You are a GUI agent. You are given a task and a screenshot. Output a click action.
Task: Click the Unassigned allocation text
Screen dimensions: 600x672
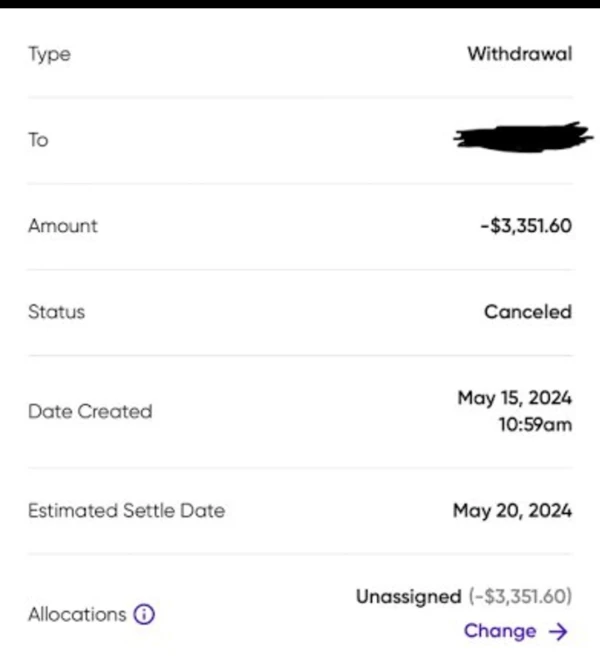tap(408, 597)
